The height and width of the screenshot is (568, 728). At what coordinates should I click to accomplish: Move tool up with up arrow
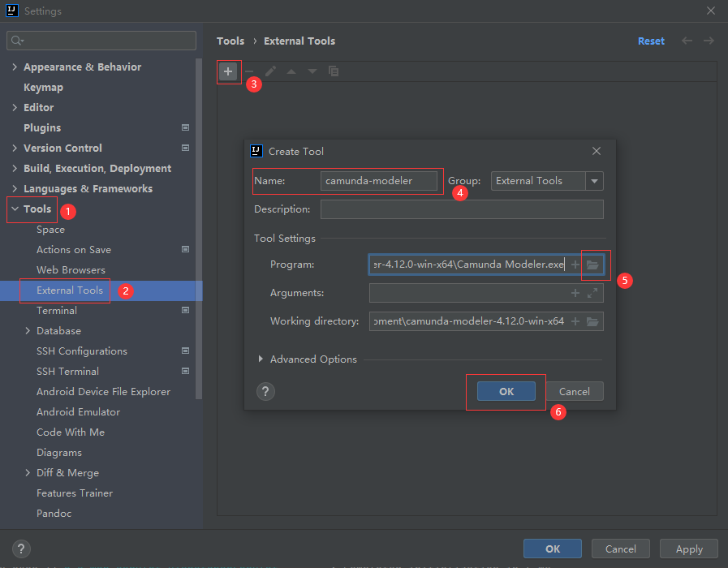[291, 71]
